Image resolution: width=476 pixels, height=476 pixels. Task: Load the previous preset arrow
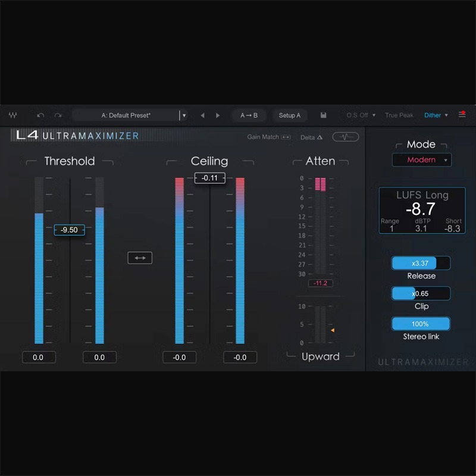[x=202, y=115]
